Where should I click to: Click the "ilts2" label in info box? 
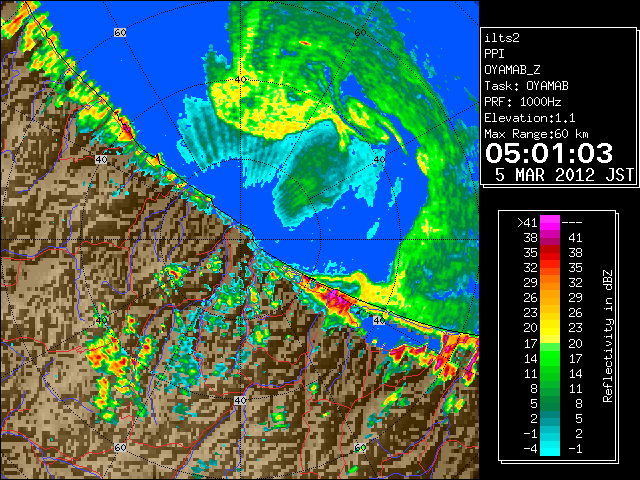(x=502, y=38)
